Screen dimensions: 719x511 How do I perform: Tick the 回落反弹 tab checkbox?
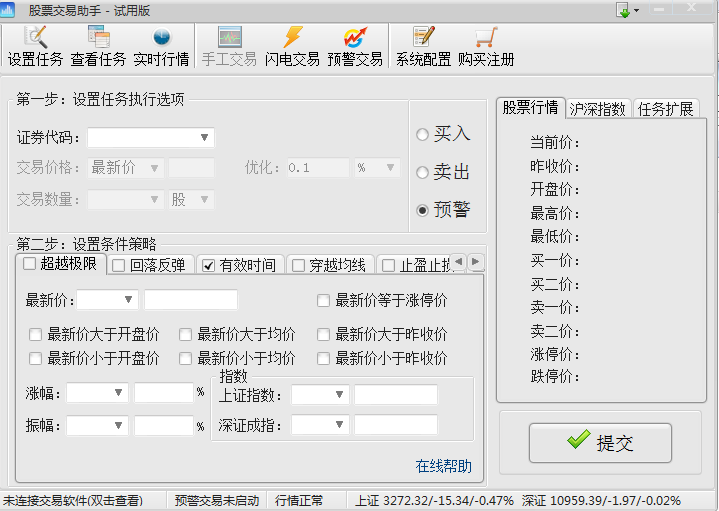[119, 266]
